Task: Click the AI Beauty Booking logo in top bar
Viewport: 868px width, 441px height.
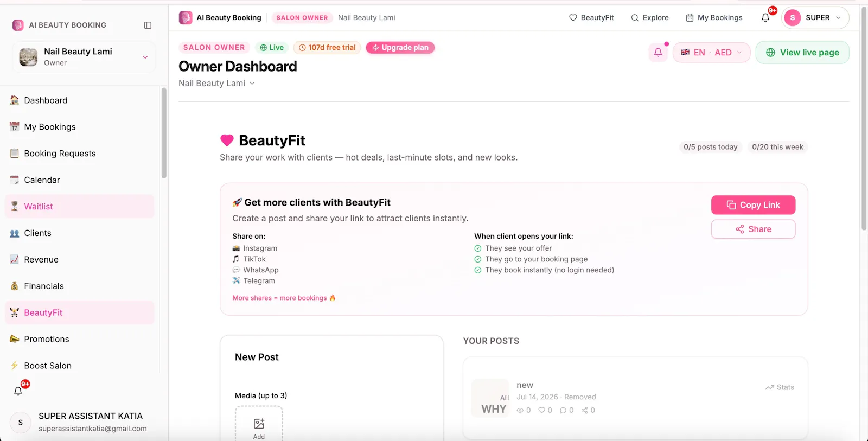Action: tap(186, 18)
